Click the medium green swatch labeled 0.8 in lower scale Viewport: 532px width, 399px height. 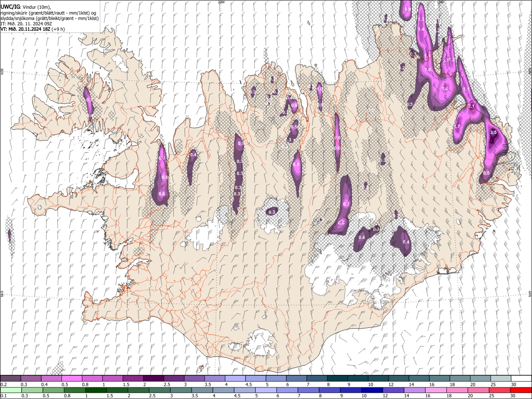click(74, 390)
